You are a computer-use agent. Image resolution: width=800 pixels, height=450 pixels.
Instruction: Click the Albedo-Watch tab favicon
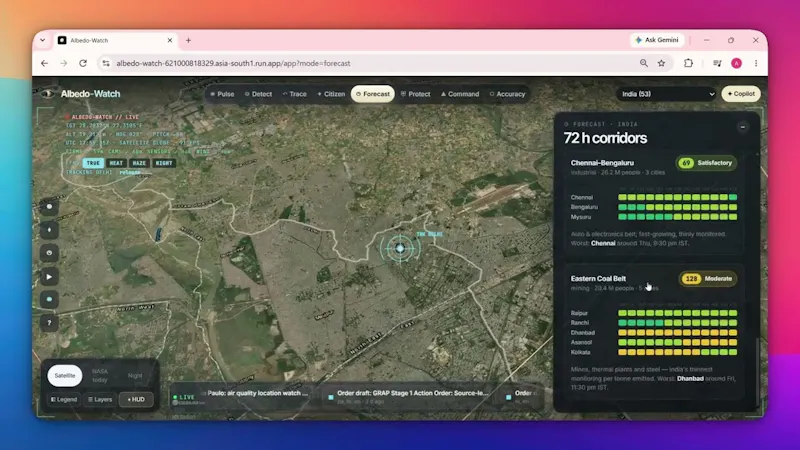click(x=62, y=40)
